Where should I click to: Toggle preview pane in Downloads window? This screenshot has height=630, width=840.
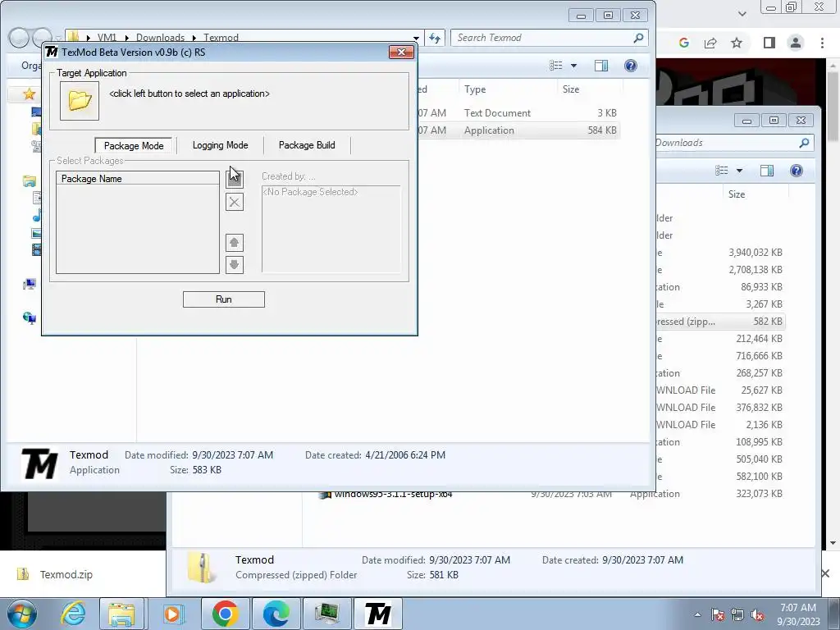767,171
